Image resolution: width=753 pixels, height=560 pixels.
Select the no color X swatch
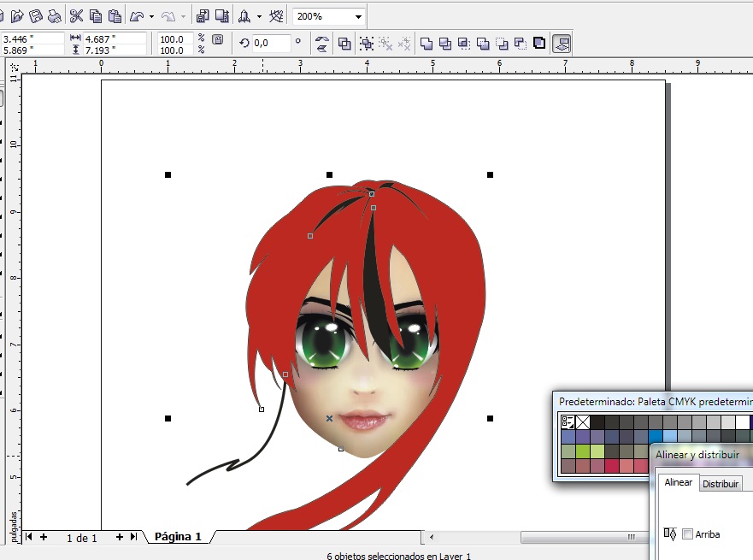(x=583, y=422)
